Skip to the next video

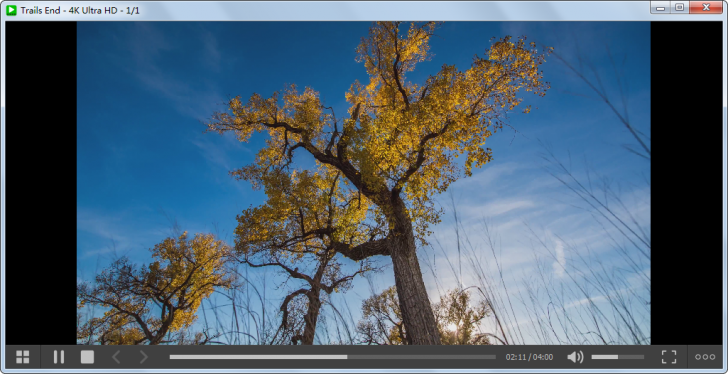144,357
